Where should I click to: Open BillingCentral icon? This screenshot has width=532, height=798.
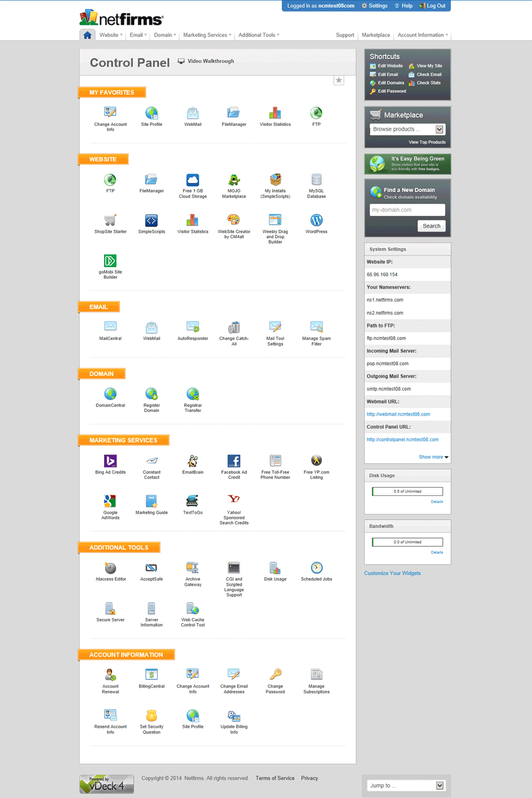151,674
